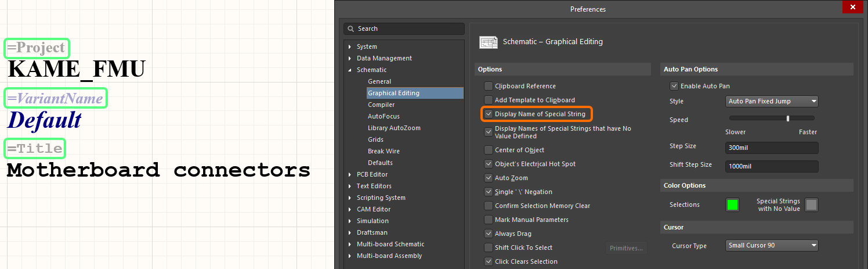Check the Mark Manual Parameters option
This screenshot has width=868, height=269.
489,220
